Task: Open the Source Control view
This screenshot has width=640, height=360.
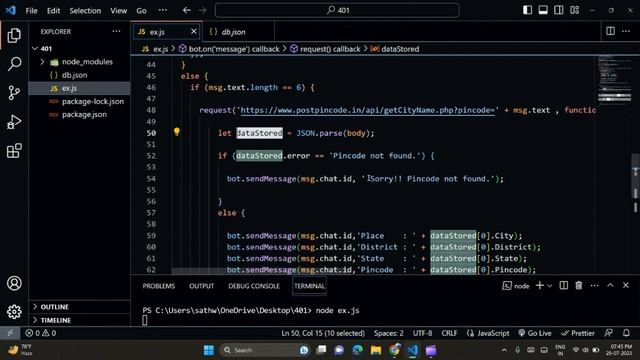Action: (x=14, y=93)
